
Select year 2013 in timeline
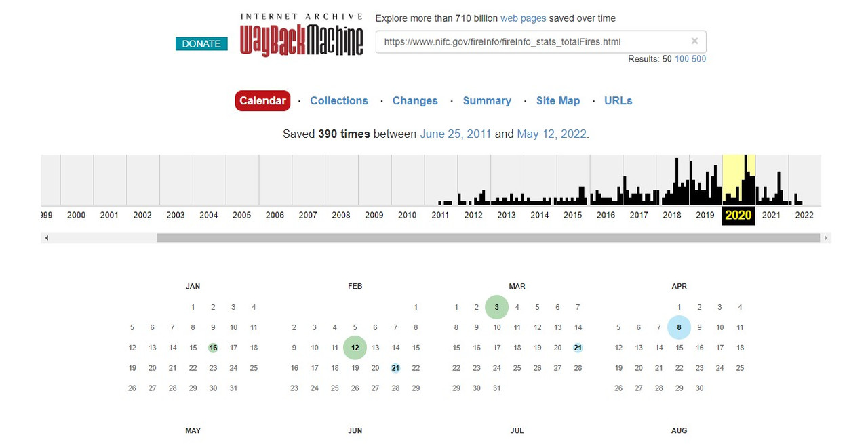click(x=507, y=215)
